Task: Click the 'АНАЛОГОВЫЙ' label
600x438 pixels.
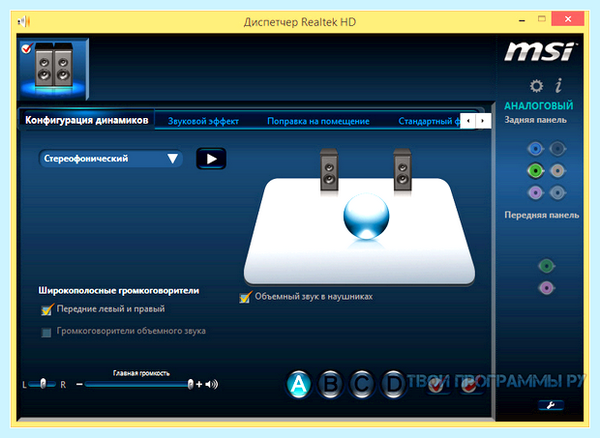Action: click(x=538, y=106)
